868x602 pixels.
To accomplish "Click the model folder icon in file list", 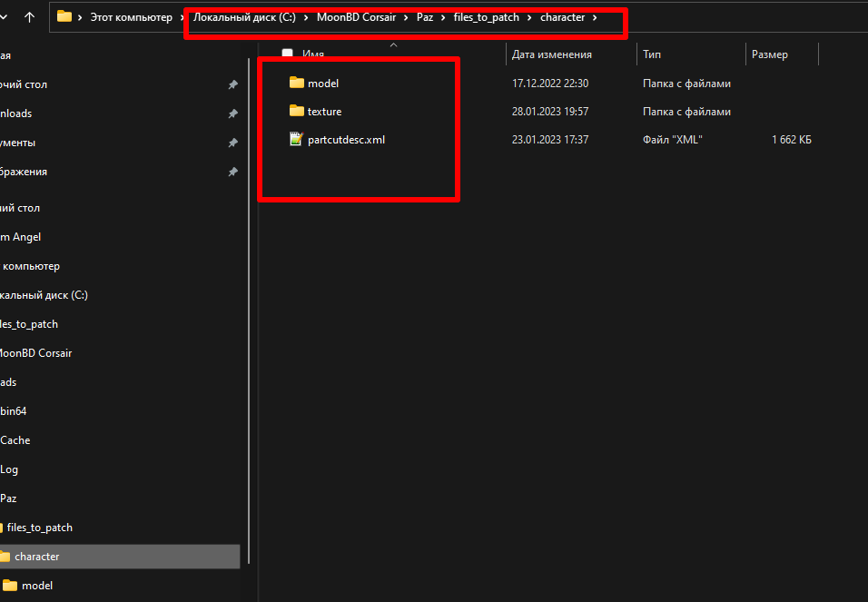I will tap(297, 83).
